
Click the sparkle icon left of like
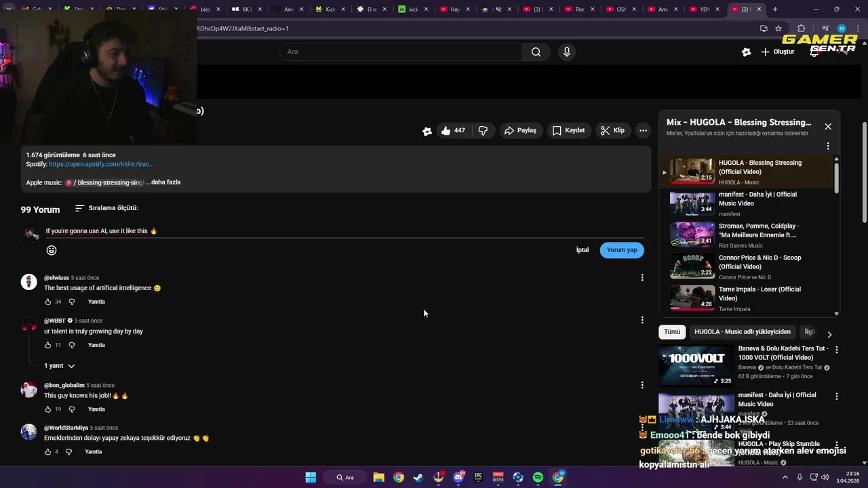click(427, 131)
